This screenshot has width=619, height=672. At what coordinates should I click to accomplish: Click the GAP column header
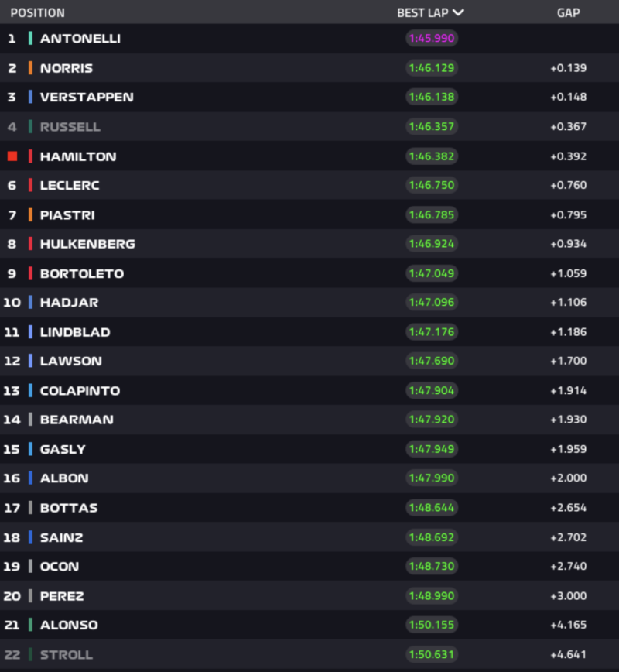(568, 12)
